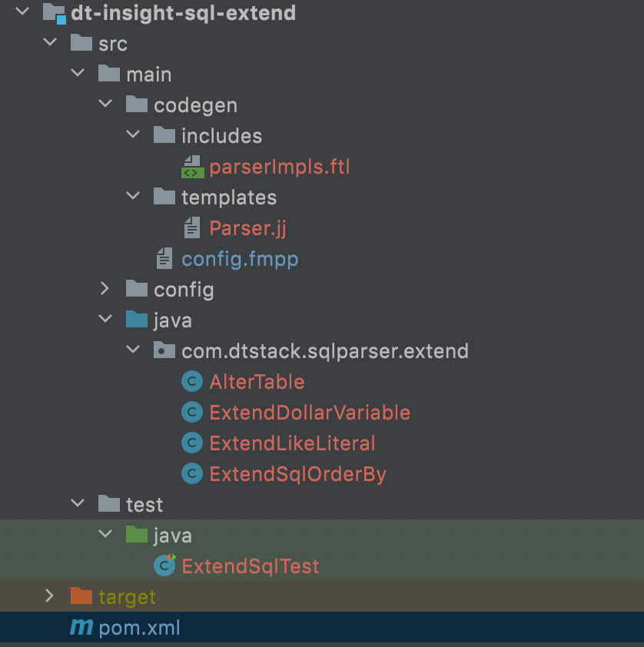Click the blue java sources root icon
644x647 pixels.
click(137, 320)
